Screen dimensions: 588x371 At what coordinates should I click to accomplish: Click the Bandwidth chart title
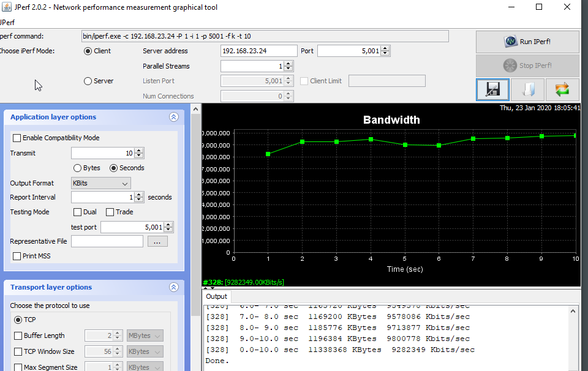(391, 120)
